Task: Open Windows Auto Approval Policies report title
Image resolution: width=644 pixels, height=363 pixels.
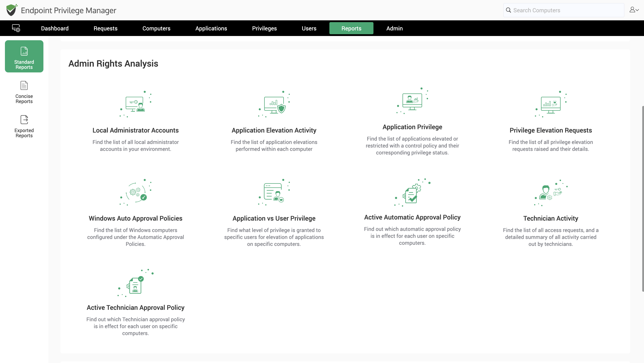Action: (136, 218)
